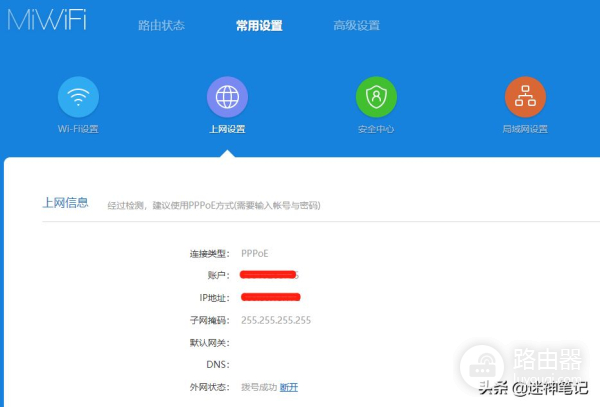Click the 外网状态 label

(x=210, y=387)
